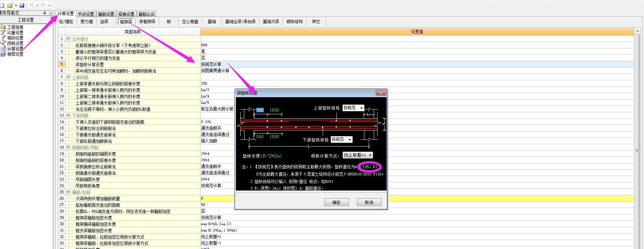Click the upper 1500 dimension value
This screenshot has width=644, height=249.
tap(274, 110)
